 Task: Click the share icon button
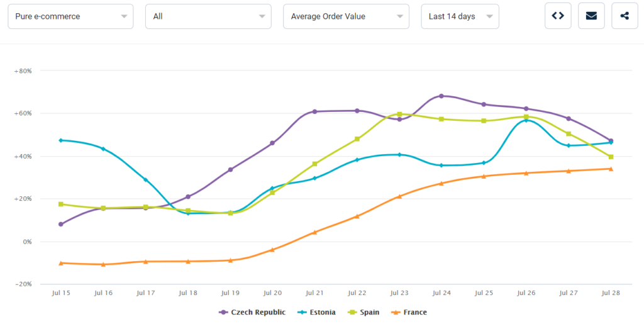625,16
